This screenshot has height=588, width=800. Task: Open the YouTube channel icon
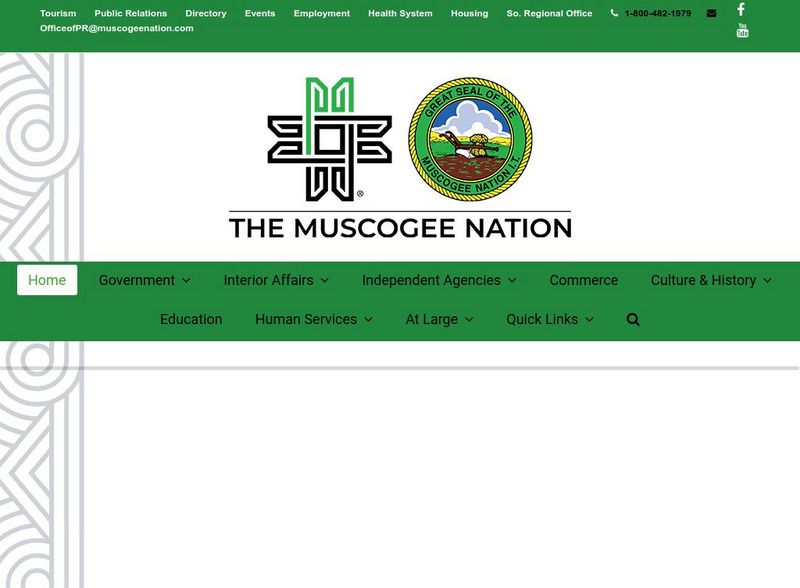tap(742, 30)
